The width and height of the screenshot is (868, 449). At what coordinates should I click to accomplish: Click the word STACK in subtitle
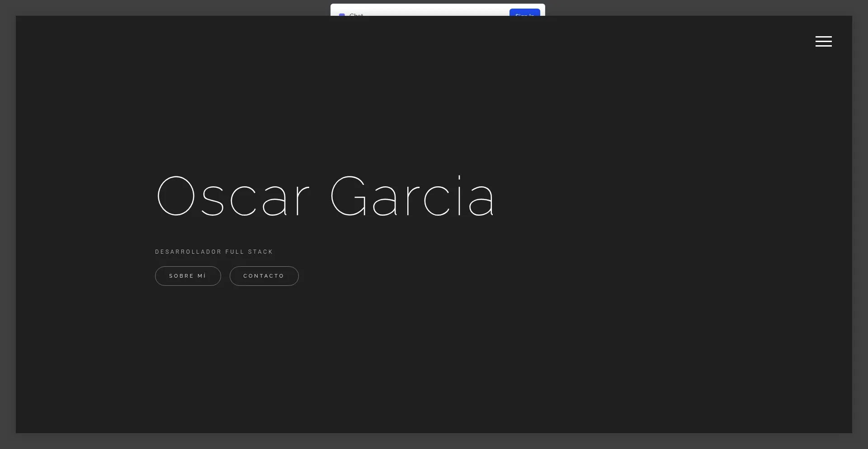pyautogui.click(x=260, y=252)
